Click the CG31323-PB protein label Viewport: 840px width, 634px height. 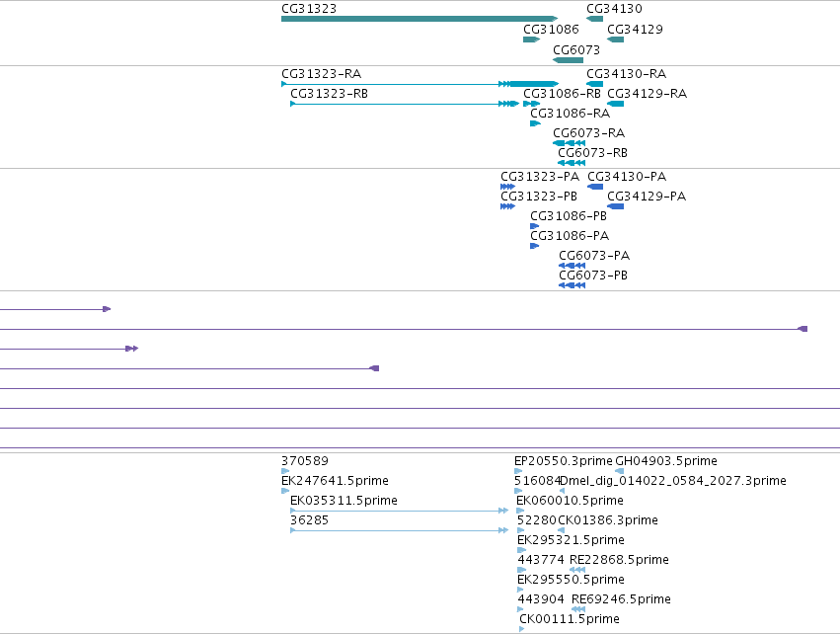(x=539, y=197)
